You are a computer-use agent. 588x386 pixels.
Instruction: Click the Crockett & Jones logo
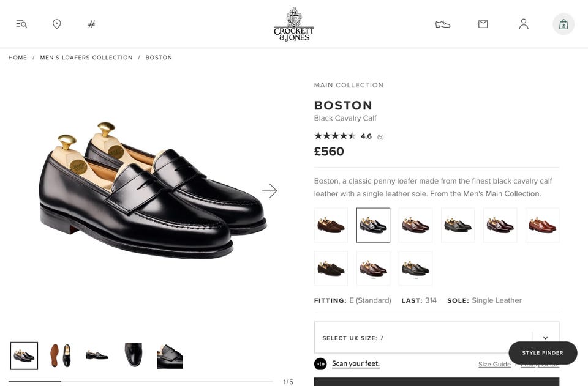(294, 24)
